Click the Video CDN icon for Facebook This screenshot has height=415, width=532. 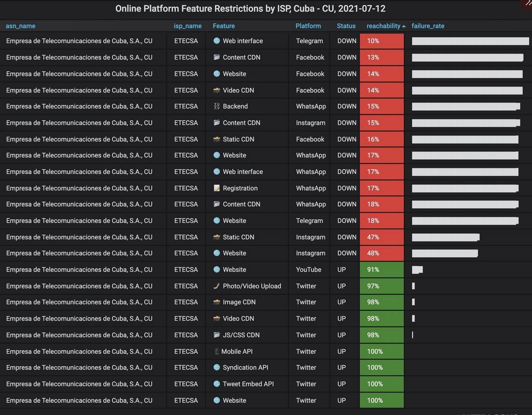coord(216,90)
